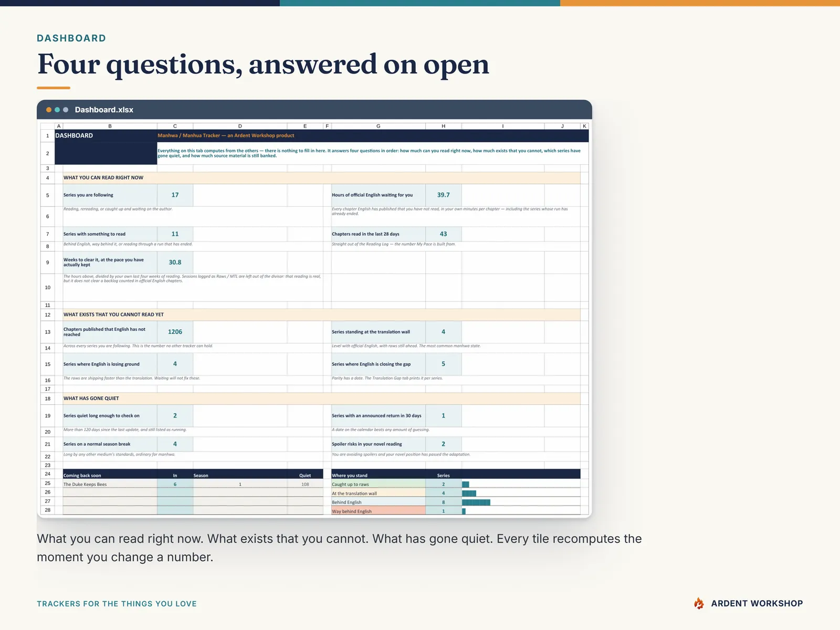Viewport: 840px width, 630px height.
Task: Select row 13 header
Action: (x=47, y=332)
